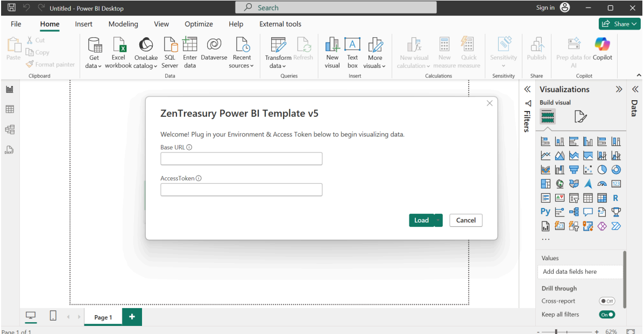The image size is (644, 334).
Task: Disable the Keep all filters toggle
Action: (x=607, y=314)
